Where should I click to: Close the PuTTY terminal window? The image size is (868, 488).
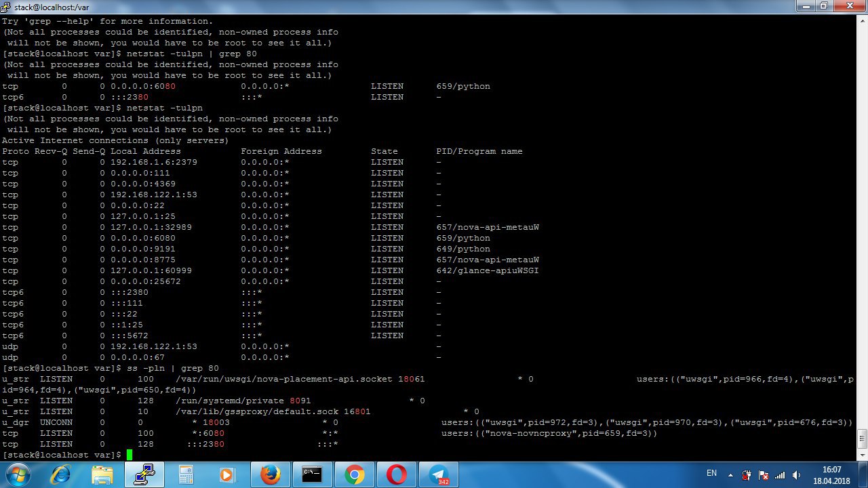pos(848,6)
